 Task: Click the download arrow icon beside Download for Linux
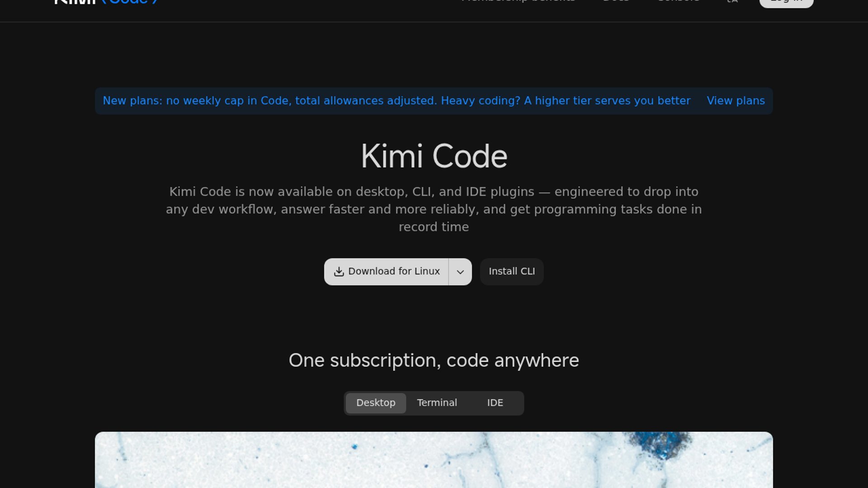coord(339,272)
